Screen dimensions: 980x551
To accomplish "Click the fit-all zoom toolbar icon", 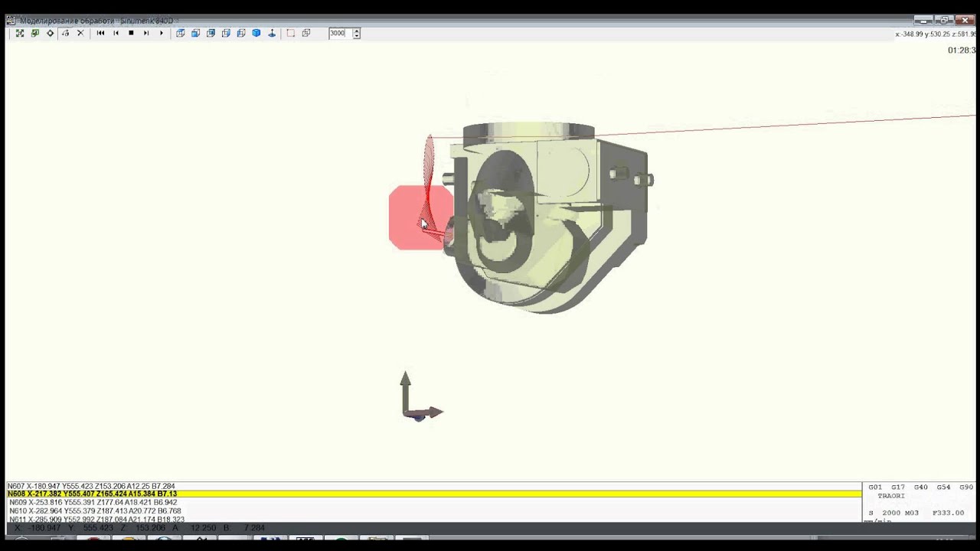I will coord(20,33).
